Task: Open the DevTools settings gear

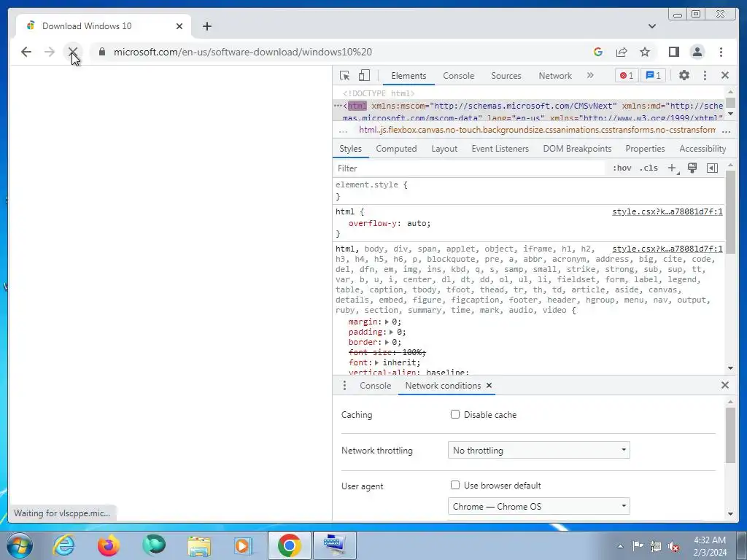Action: pyautogui.click(x=684, y=75)
